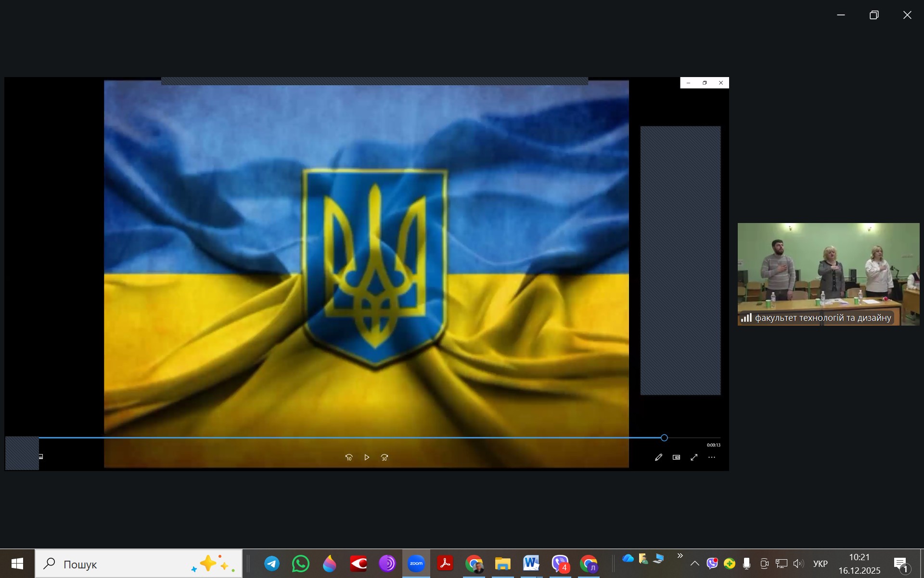Click the seek bar handle on the video timeline
Viewport: 924px width, 578px height.
[664, 438]
